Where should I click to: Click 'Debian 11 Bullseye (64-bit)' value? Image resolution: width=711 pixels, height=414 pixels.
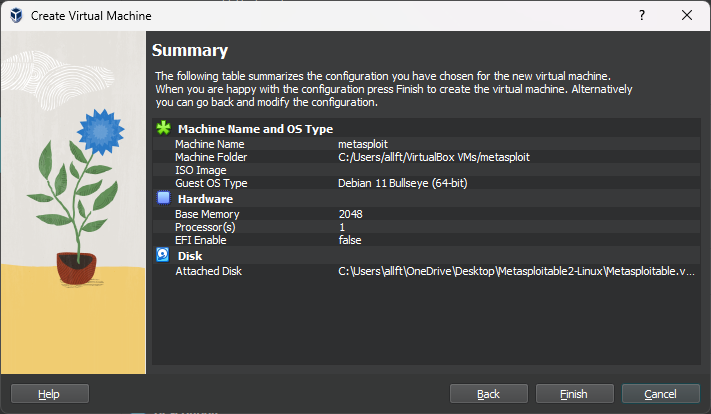click(x=403, y=183)
